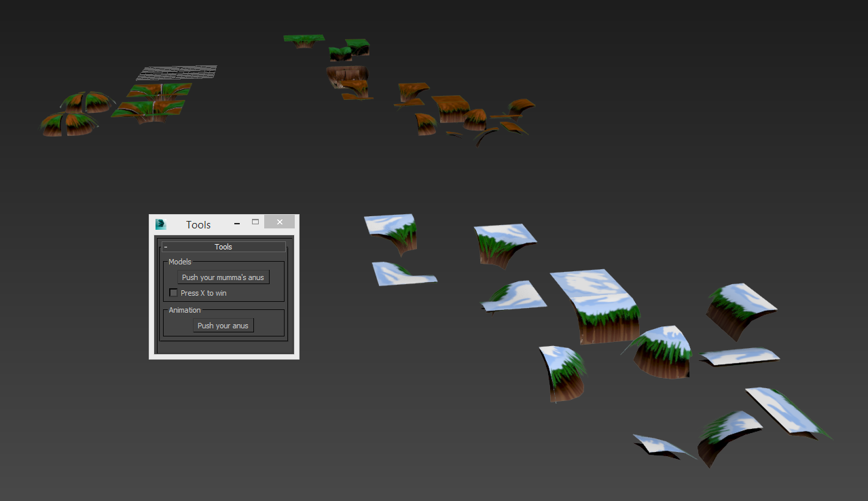Collapse the Tools rollout with the minus sign

pos(166,247)
